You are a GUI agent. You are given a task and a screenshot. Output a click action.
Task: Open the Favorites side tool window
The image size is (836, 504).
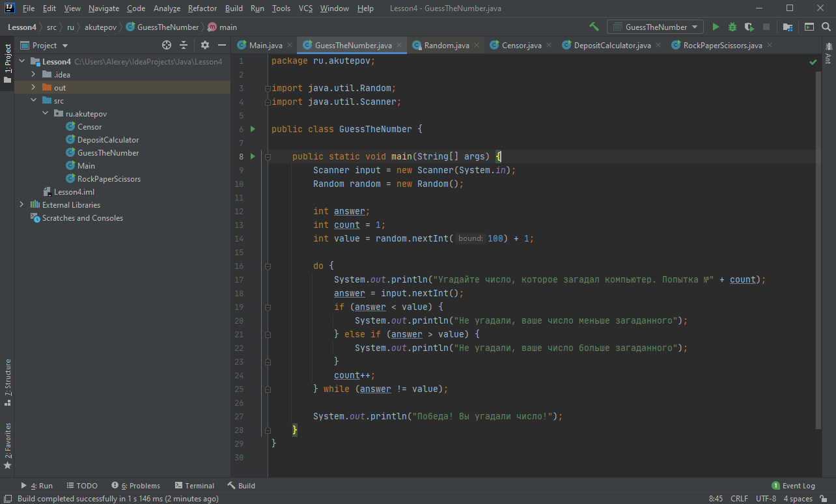click(x=8, y=446)
